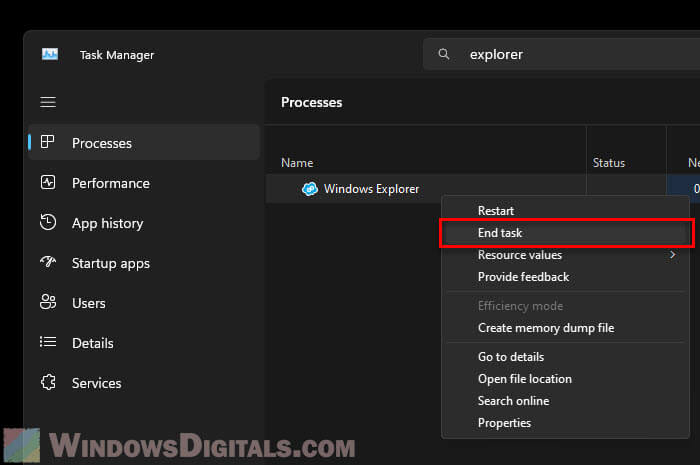Open the Services page

click(144, 383)
